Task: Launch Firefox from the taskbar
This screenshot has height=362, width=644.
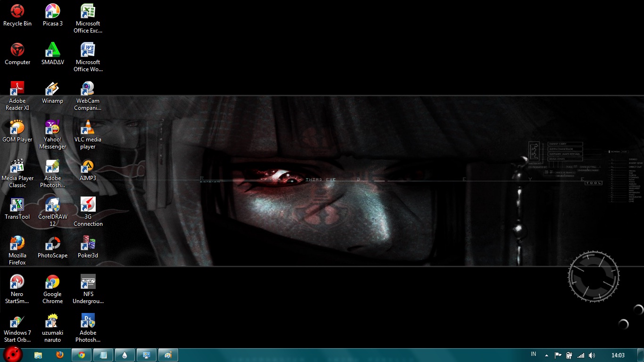Action: pyautogui.click(x=60, y=355)
